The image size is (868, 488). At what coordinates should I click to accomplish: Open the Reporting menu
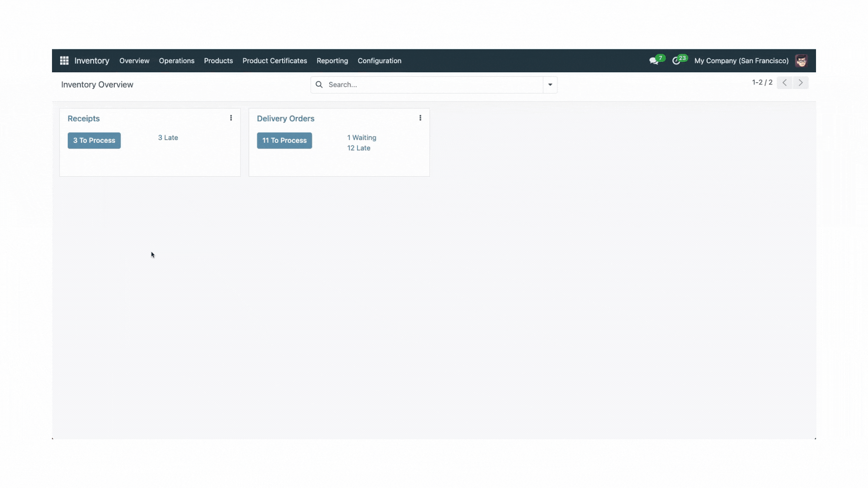coord(332,61)
